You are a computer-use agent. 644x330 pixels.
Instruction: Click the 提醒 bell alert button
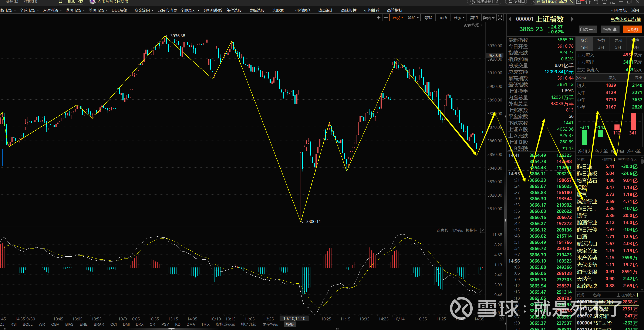610,30
